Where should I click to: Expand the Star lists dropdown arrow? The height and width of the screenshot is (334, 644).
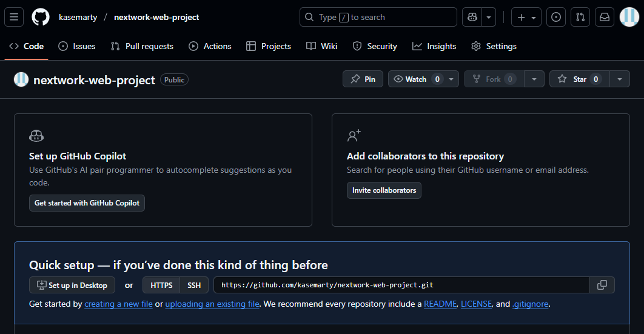[620, 79]
